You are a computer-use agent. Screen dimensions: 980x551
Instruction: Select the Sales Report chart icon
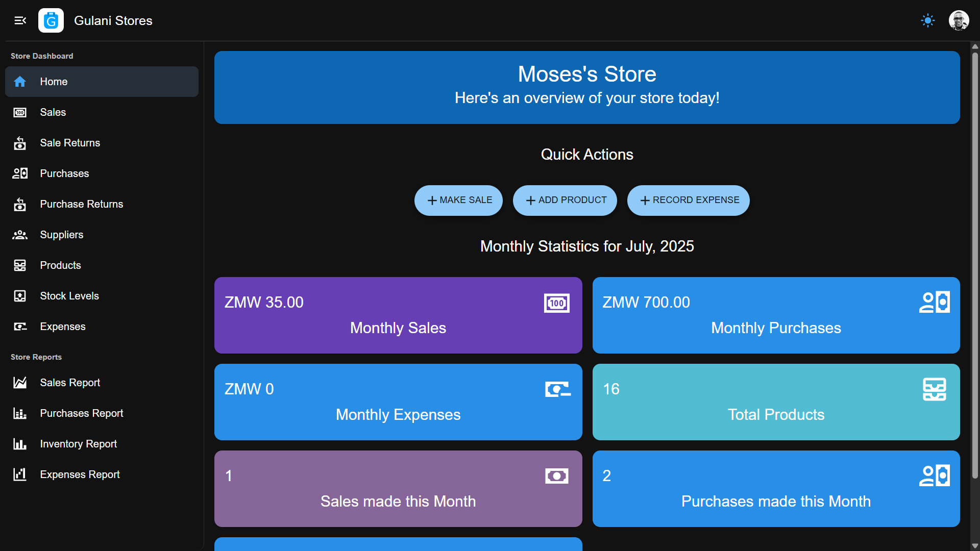pos(20,383)
